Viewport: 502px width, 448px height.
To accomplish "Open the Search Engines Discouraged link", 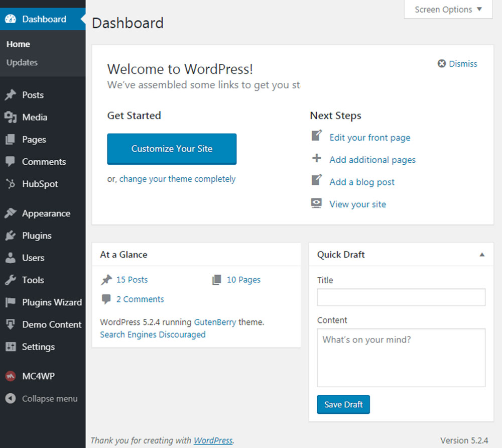I will (x=153, y=334).
